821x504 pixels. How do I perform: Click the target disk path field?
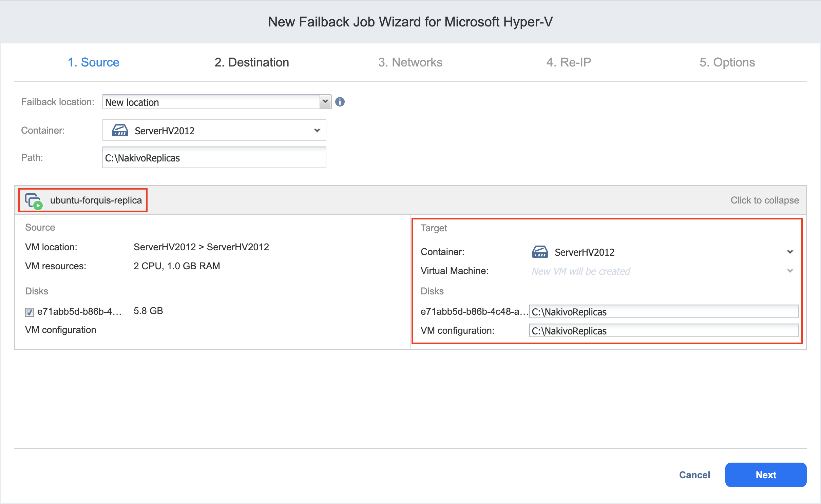pos(664,312)
